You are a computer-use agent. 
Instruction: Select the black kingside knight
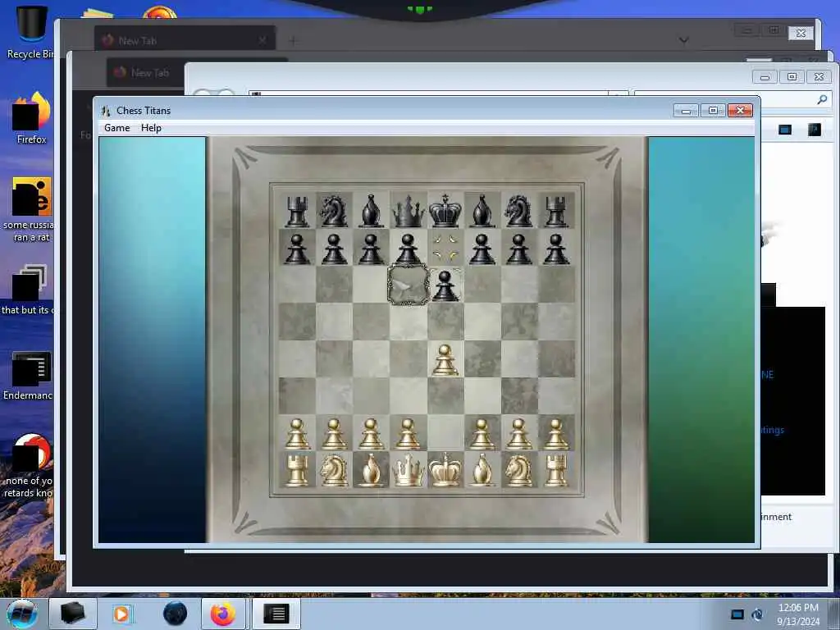518,211
